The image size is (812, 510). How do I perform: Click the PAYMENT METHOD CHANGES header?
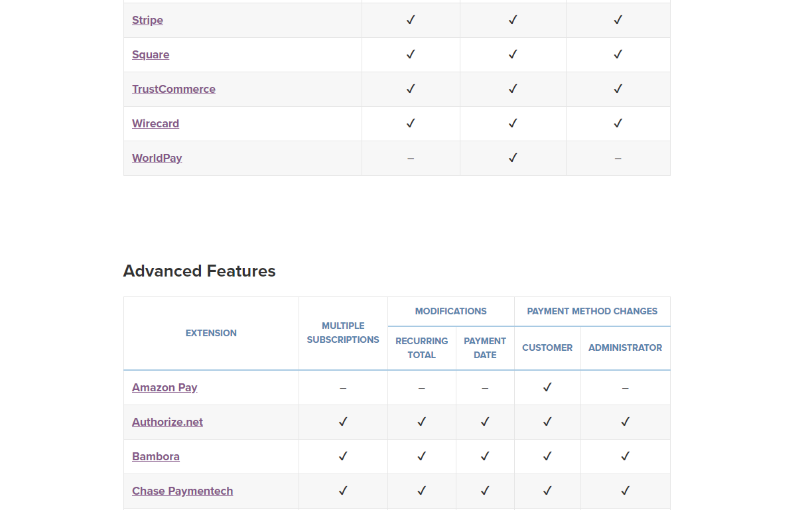[592, 311]
